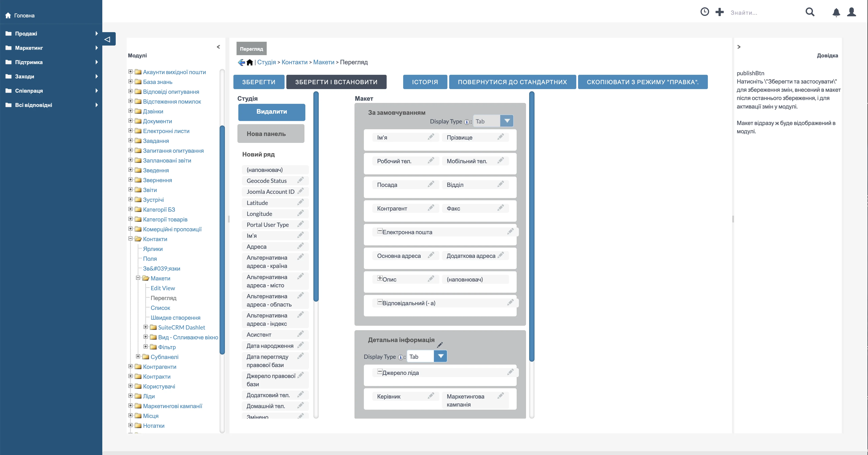
Task: Select Список layout in module tree
Action: click(x=160, y=308)
